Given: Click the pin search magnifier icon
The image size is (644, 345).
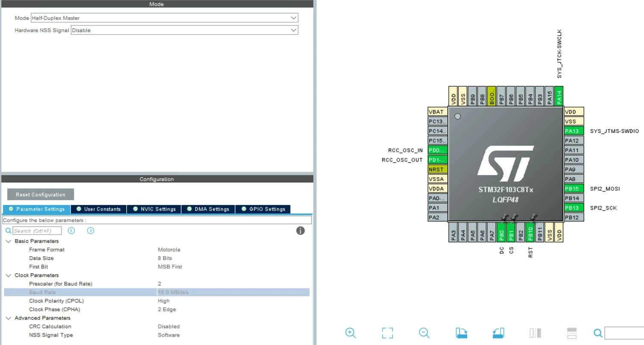Looking at the screenshot, I should click(598, 333).
